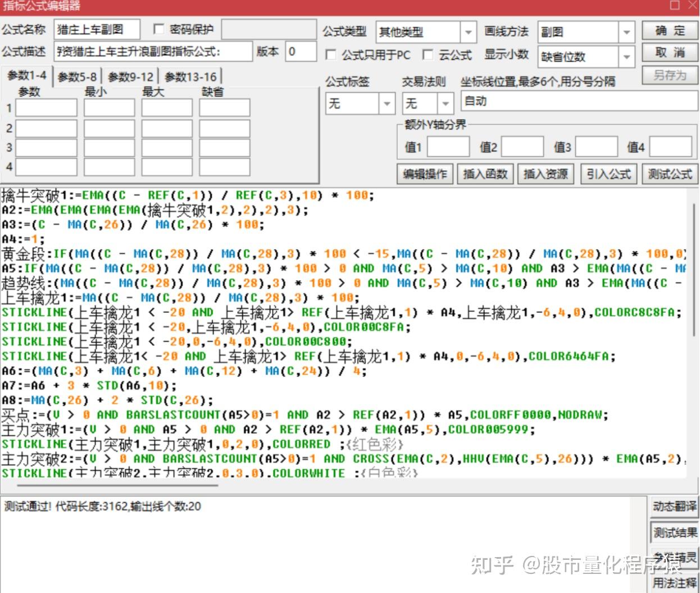Click code line starting A8:=MA(C,26)

coord(107,400)
